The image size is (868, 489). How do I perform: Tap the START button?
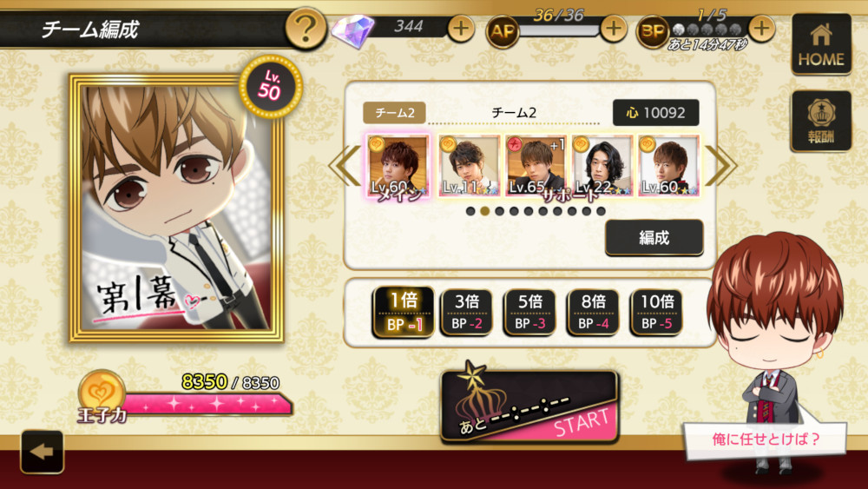coord(529,407)
